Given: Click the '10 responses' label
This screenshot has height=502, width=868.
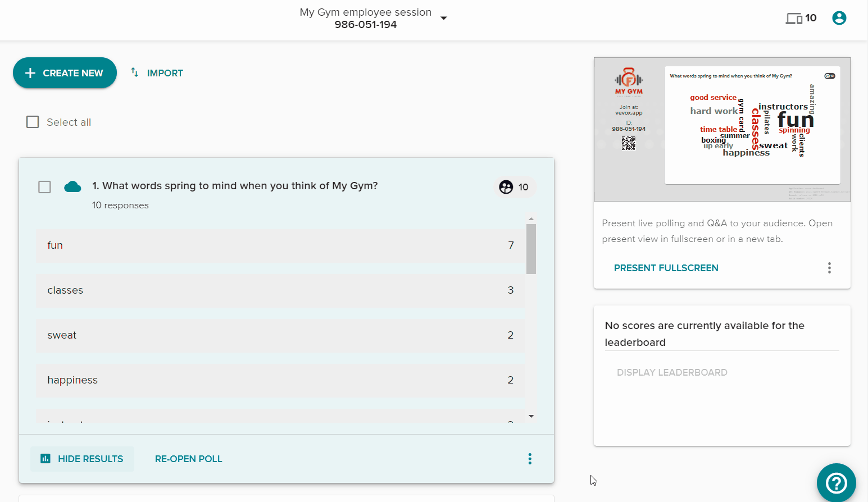Looking at the screenshot, I should pyautogui.click(x=120, y=206).
